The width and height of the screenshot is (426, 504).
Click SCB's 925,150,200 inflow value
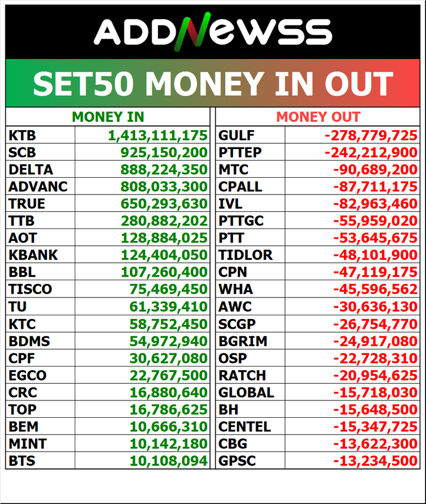tap(164, 153)
